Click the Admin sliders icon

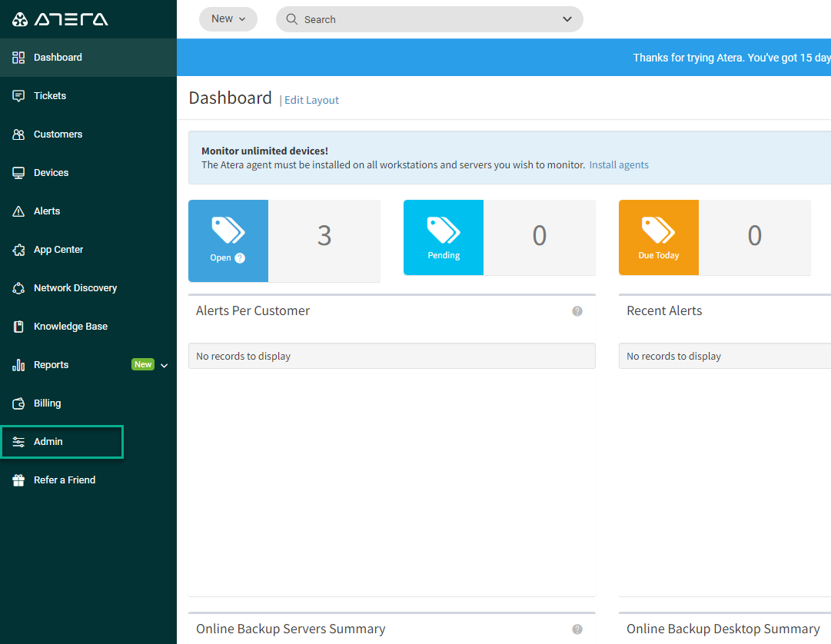click(18, 442)
